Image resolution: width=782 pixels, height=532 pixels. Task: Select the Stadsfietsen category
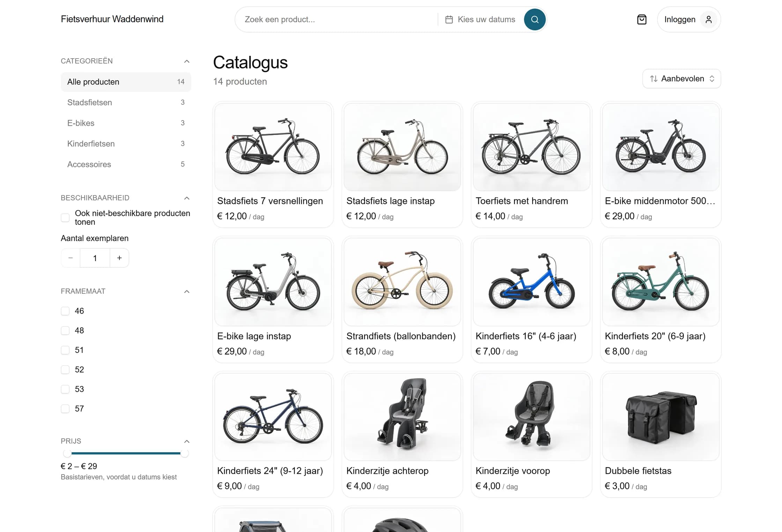(126, 103)
